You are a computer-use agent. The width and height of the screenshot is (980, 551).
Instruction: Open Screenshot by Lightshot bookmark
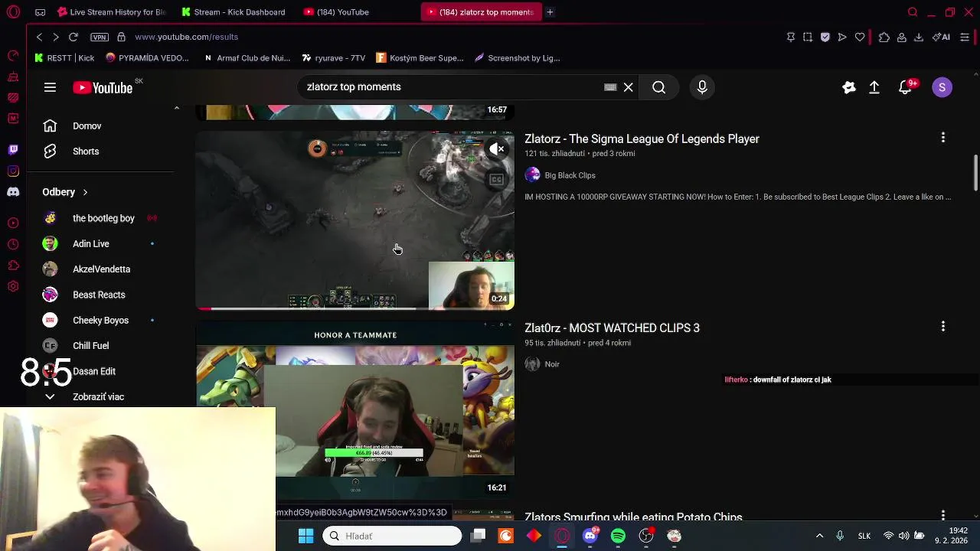click(517, 58)
